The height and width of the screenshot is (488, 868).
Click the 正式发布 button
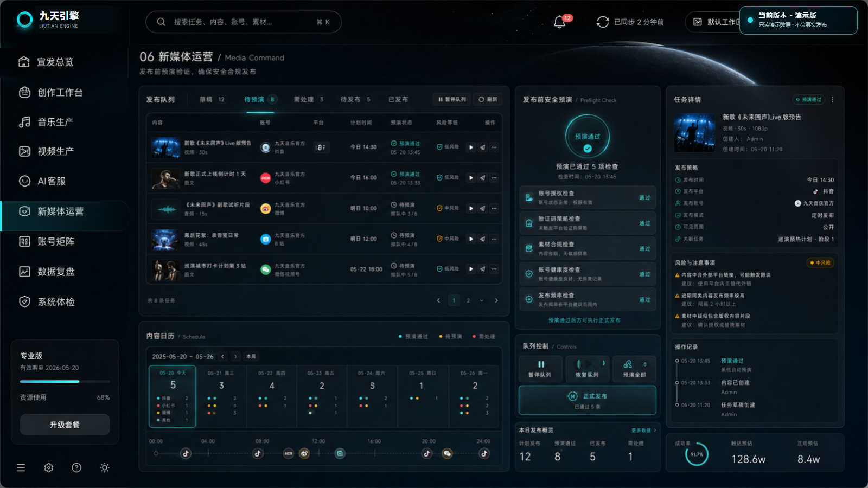588,400
